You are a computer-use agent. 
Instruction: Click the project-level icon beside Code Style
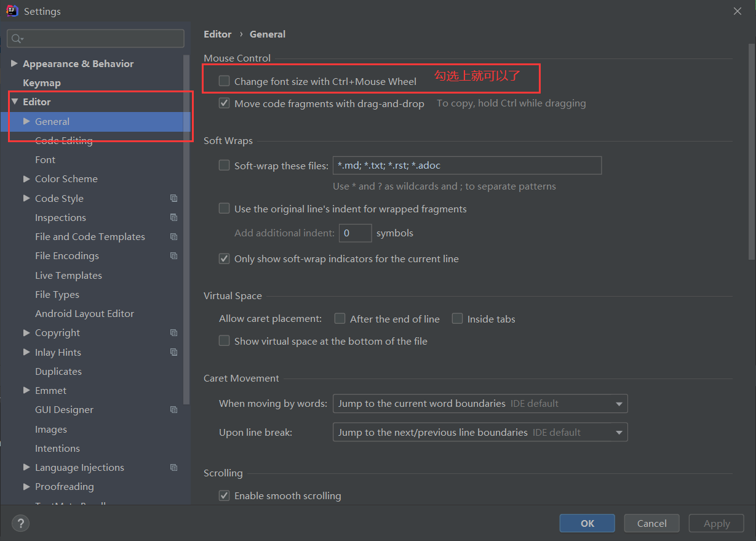(174, 198)
